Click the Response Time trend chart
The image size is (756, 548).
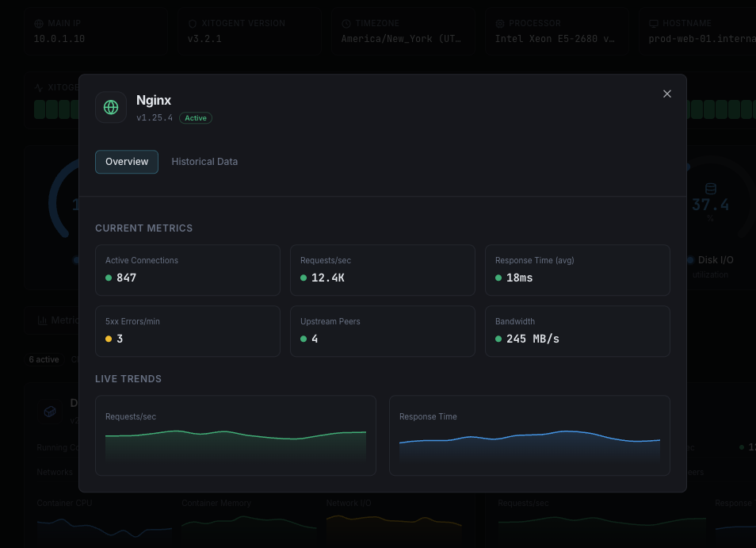[x=529, y=435]
